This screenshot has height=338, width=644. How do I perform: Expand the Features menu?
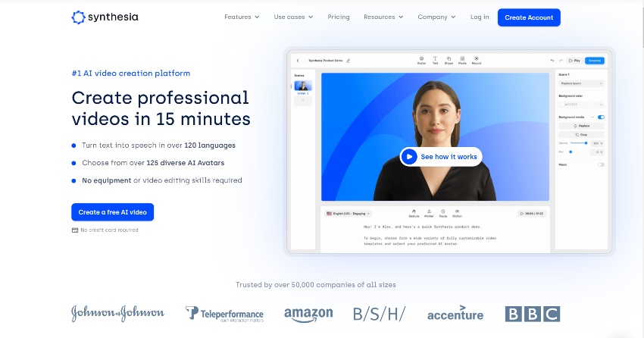click(x=242, y=17)
